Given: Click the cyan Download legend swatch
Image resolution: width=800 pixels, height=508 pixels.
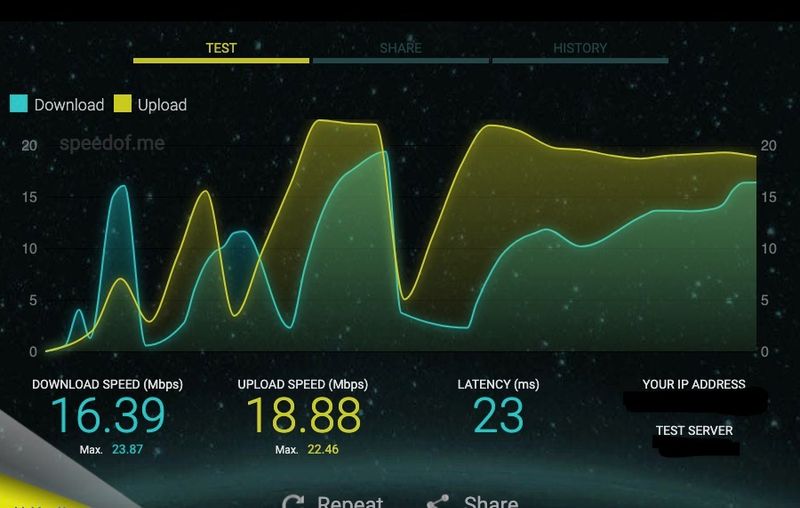Looking at the screenshot, I should (19, 104).
